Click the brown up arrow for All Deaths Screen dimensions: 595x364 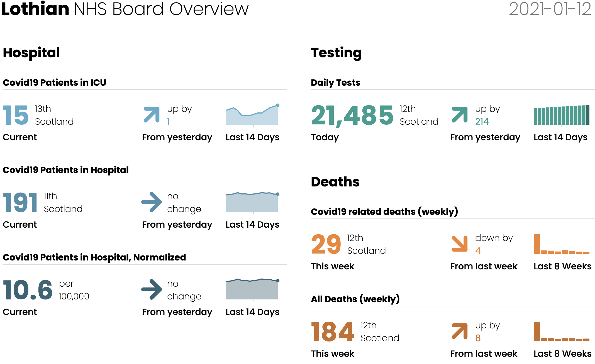(460, 331)
